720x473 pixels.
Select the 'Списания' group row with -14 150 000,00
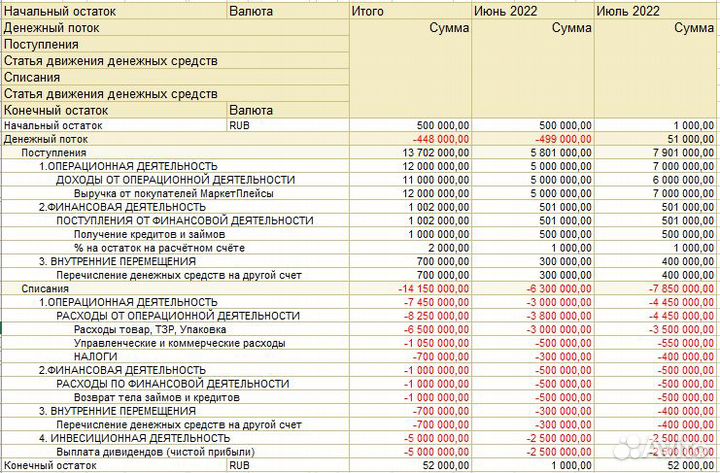[x=360, y=288]
